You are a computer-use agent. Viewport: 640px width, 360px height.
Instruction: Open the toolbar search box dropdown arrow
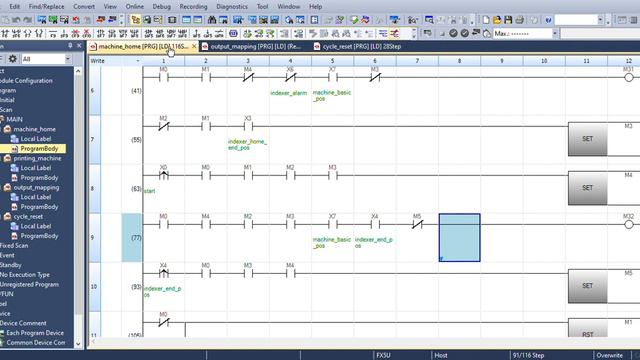(600, 20)
